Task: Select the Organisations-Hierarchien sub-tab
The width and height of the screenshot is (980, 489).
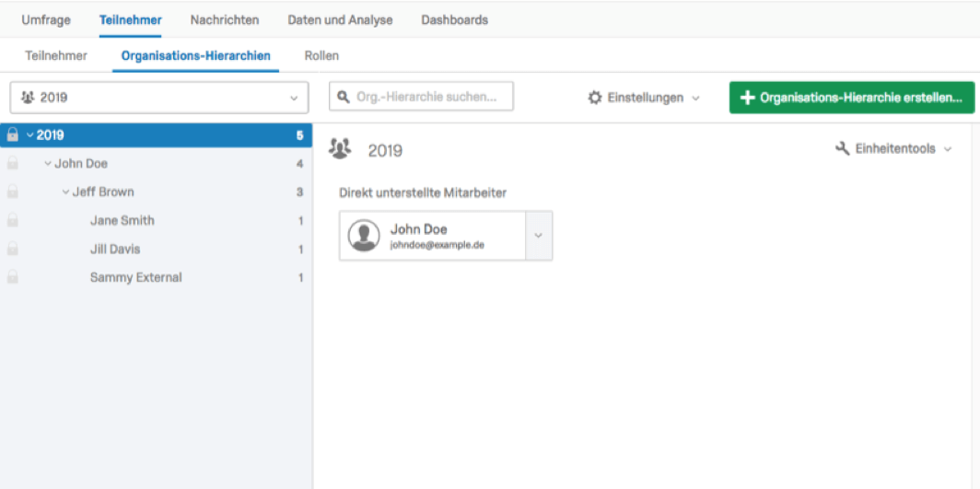Action: point(195,55)
